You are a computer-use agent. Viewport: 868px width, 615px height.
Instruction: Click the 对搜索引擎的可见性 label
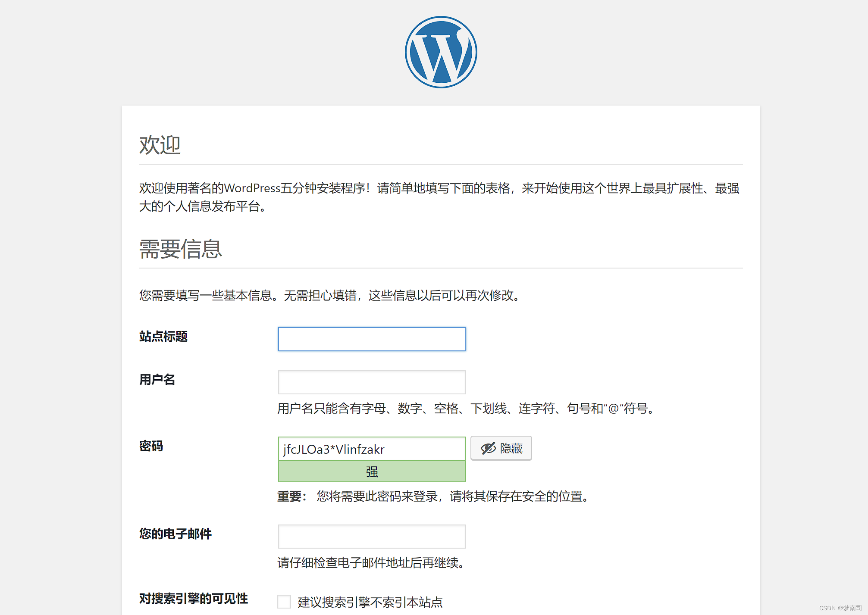pos(194,599)
